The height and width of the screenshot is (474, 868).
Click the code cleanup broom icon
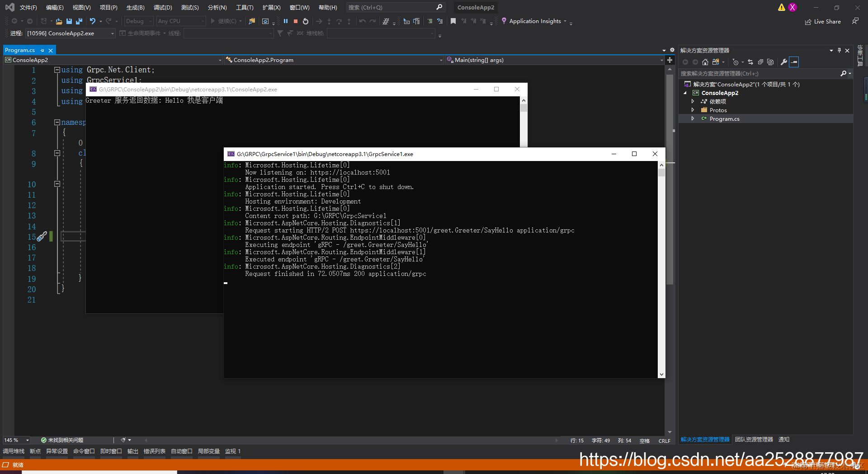click(x=123, y=440)
